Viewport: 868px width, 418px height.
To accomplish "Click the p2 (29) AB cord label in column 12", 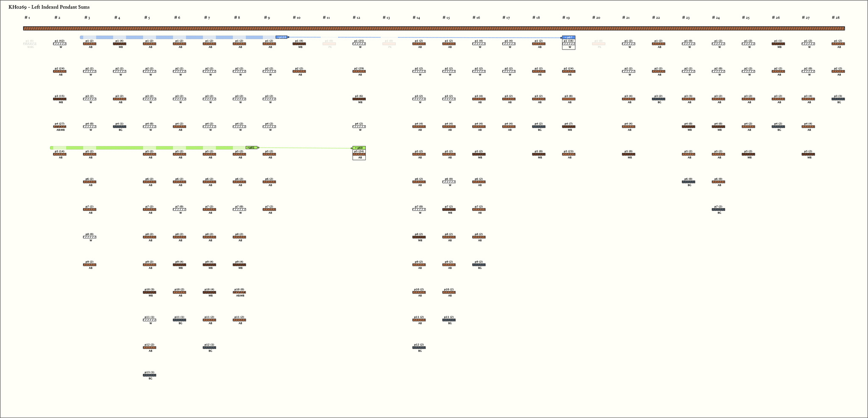I will tap(359, 68).
